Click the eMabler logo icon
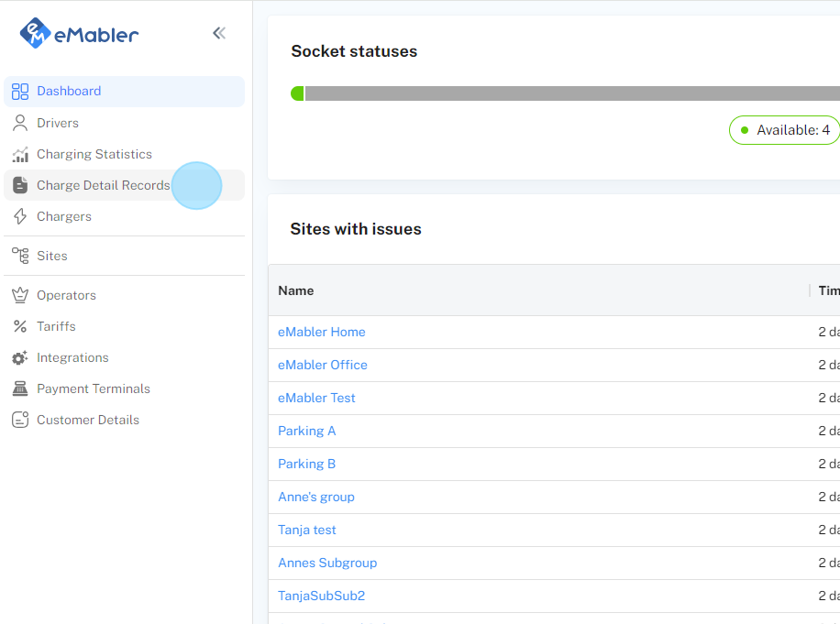840x624 pixels. 36,34
